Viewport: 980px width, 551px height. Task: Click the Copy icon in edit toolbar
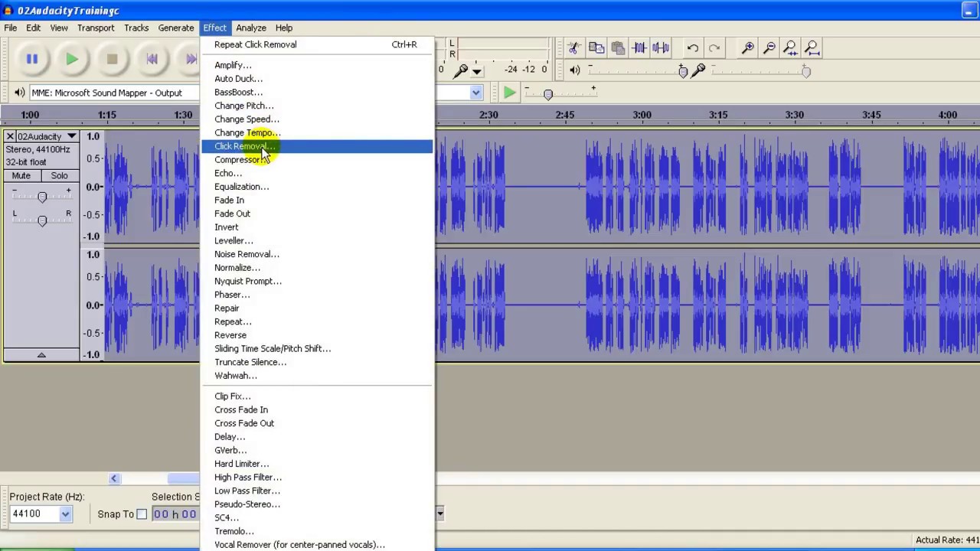tap(596, 47)
